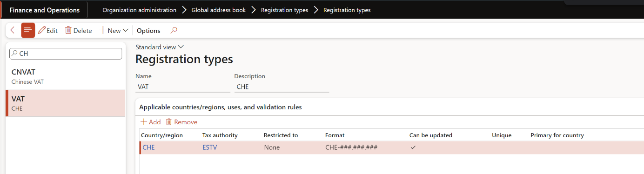Open Organization administration breadcrumb
644x174 pixels.
140,10
